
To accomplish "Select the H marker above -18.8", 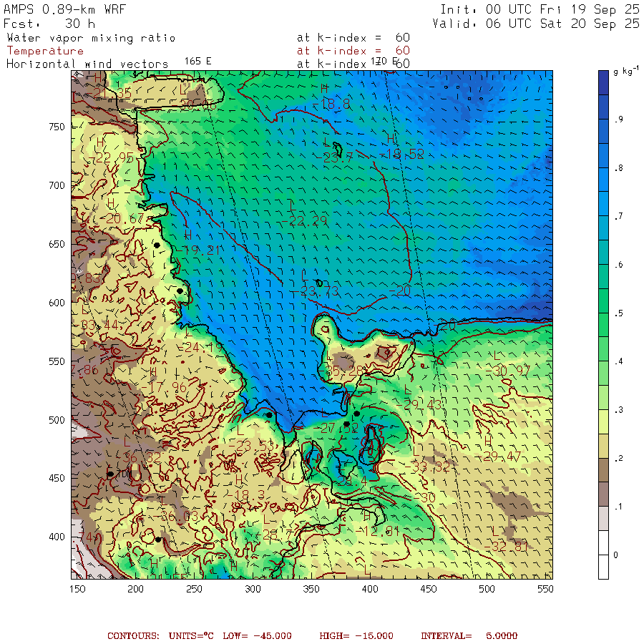I will click(324, 88).
